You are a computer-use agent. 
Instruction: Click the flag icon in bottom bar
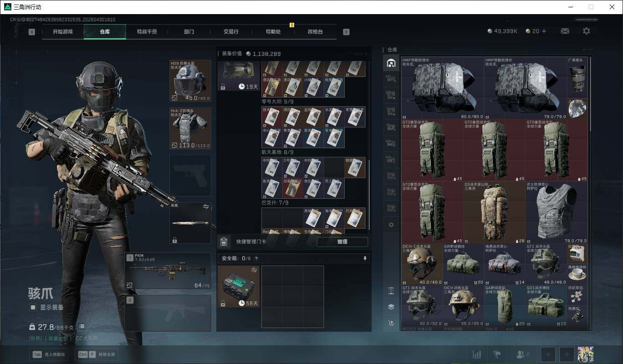point(497,354)
